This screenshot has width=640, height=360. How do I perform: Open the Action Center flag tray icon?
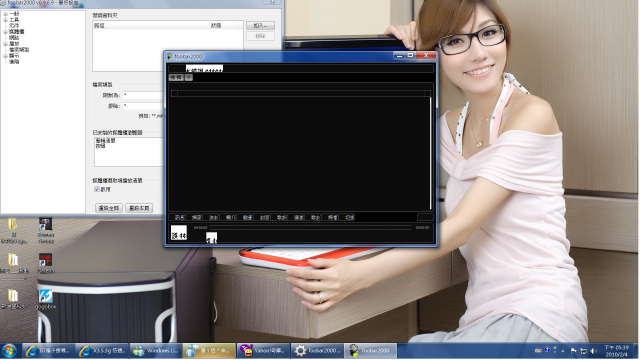pos(574,351)
